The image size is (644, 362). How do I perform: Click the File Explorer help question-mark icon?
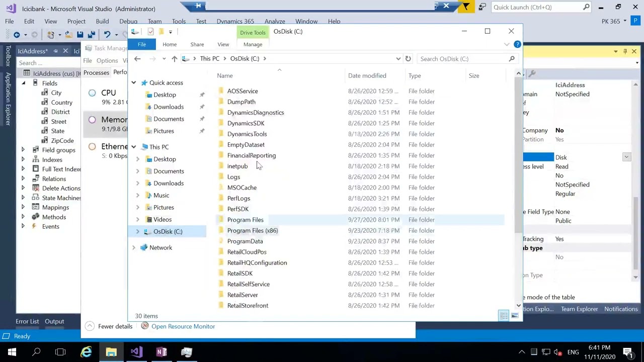point(517,44)
